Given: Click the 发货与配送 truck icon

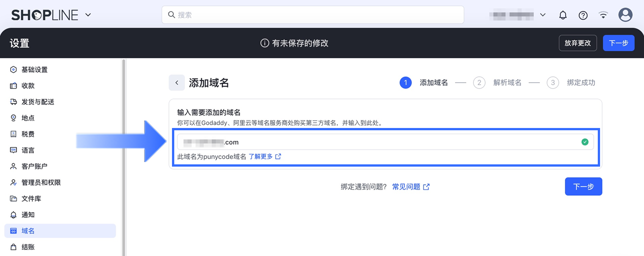Looking at the screenshot, I should click(x=14, y=102).
